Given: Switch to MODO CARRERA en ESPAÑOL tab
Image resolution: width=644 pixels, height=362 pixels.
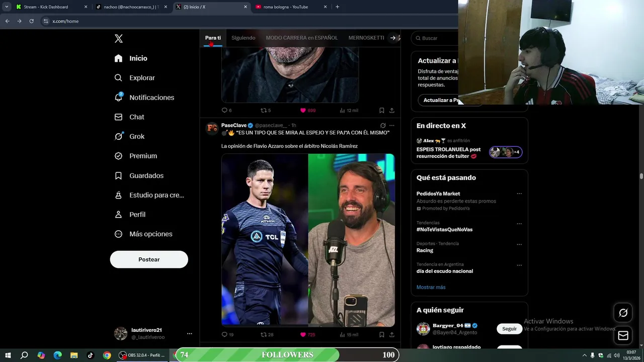Looking at the screenshot, I should click(x=302, y=38).
